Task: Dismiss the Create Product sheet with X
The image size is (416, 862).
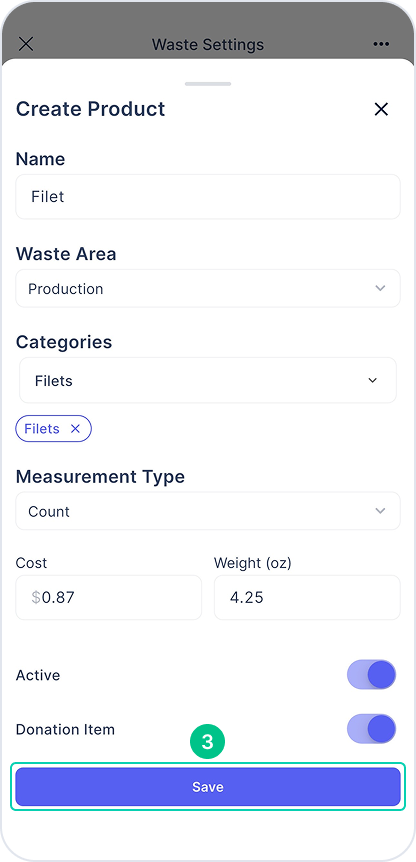Action: [x=381, y=109]
